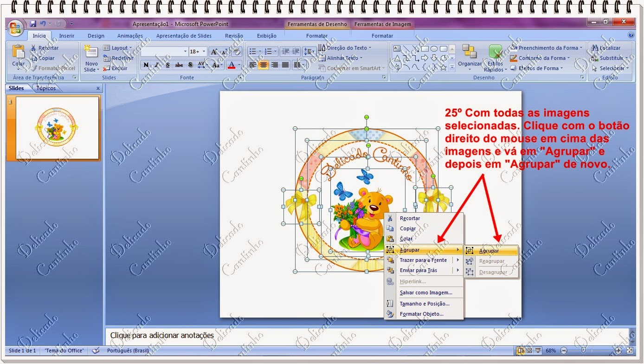The width and height of the screenshot is (644, 364).
Task: Pick the oval shape in gallery
Action: (x=434, y=48)
